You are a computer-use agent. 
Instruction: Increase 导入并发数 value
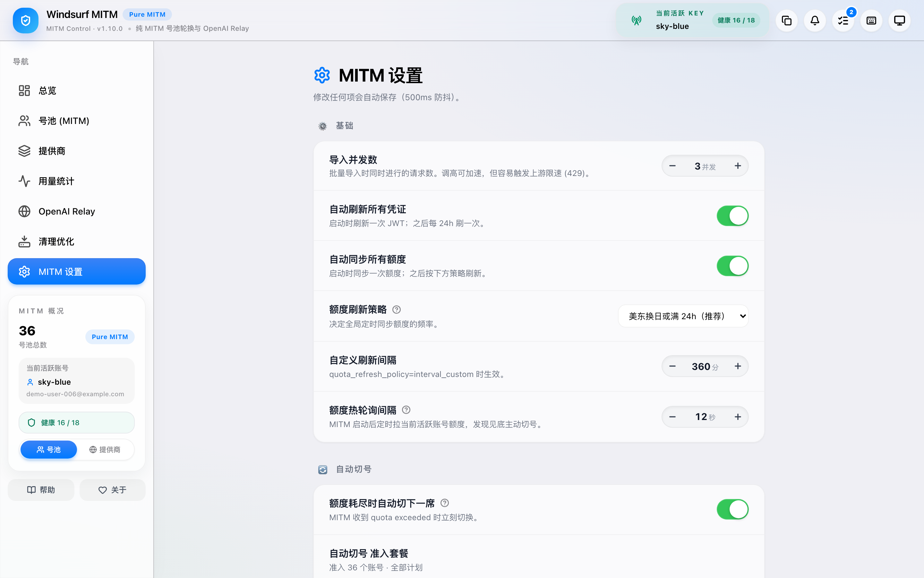pos(738,166)
